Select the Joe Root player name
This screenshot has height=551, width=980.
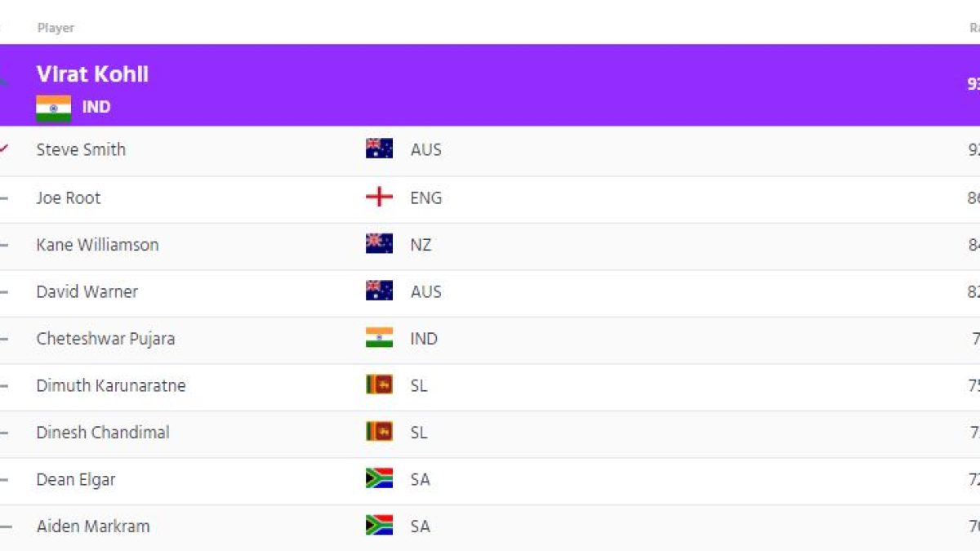coord(69,198)
